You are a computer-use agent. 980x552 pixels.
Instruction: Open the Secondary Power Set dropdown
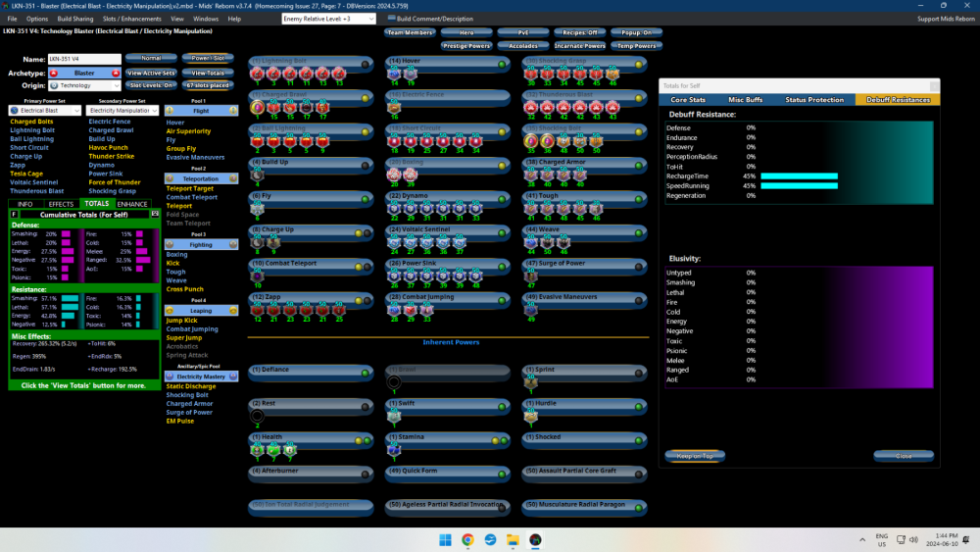pyautogui.click(x=122, y=111)
